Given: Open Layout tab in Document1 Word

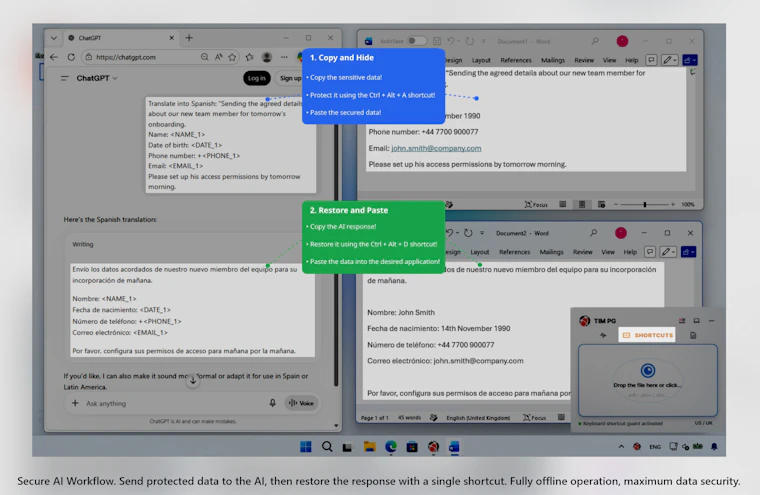Looking at the screenshot, I should [x=481, y=61].
